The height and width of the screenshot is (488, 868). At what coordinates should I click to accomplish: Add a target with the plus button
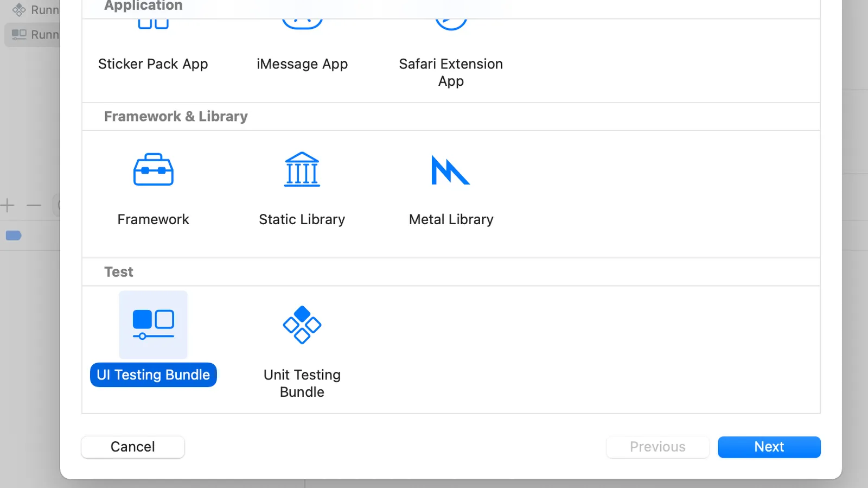[7, 205]
